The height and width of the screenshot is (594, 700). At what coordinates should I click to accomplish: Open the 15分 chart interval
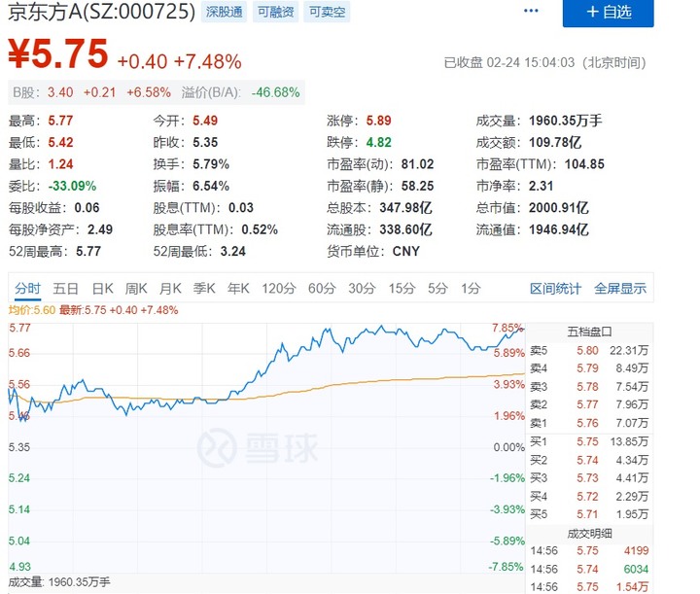coord(402,289)
